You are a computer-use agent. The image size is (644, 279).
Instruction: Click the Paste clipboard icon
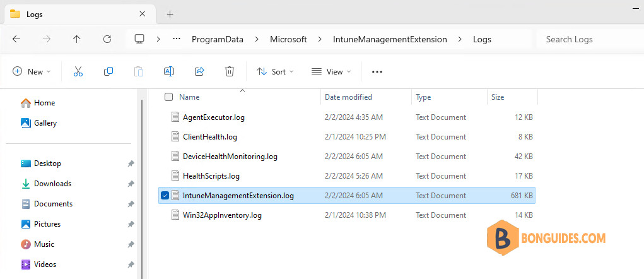(x=139, y=71)
